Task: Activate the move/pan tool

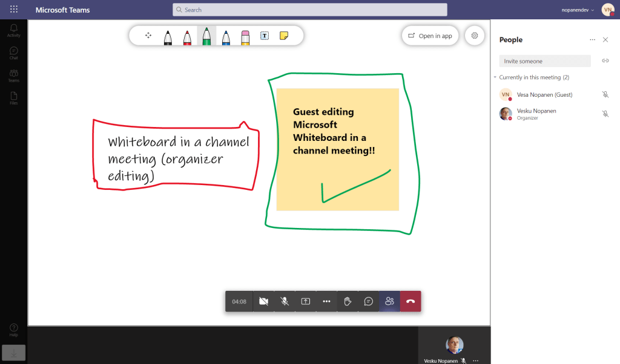Action: [148, 36]
